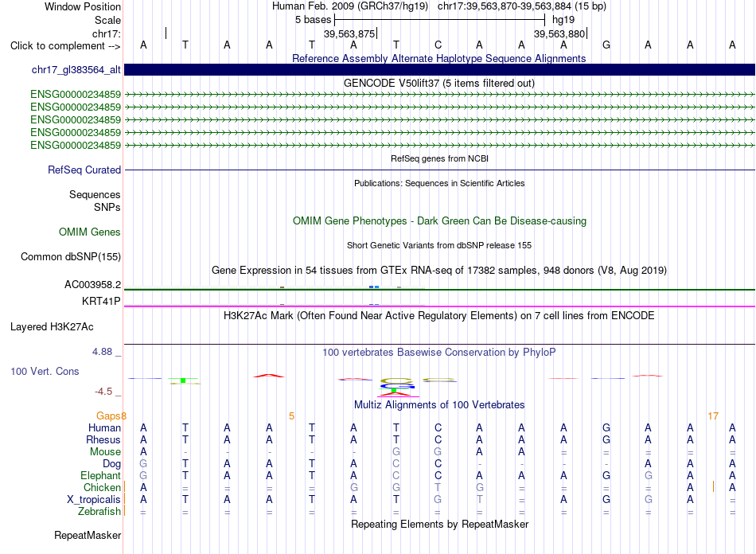The height and width of the screenshot is (554, 756).
Task: Click the -4.5 PhyloP lower scale value
Action: coord(103,391)
